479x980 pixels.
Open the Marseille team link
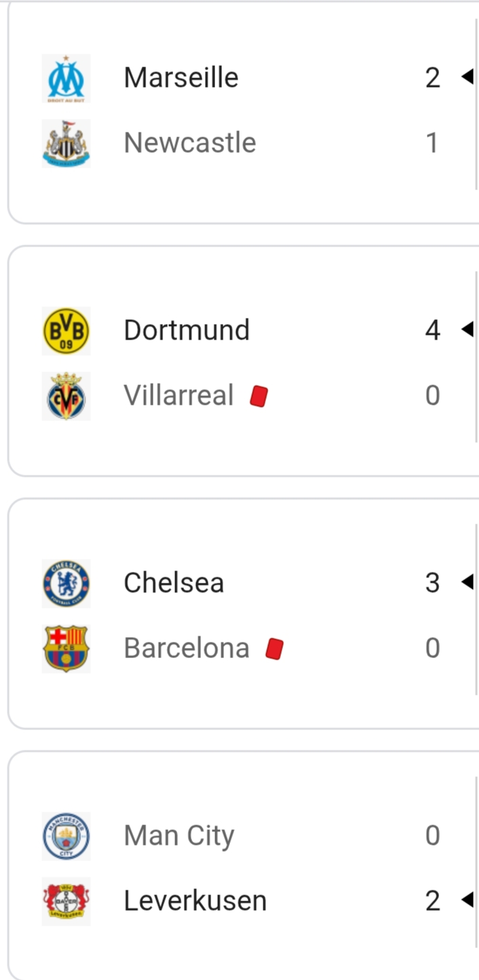pos(180,77)
